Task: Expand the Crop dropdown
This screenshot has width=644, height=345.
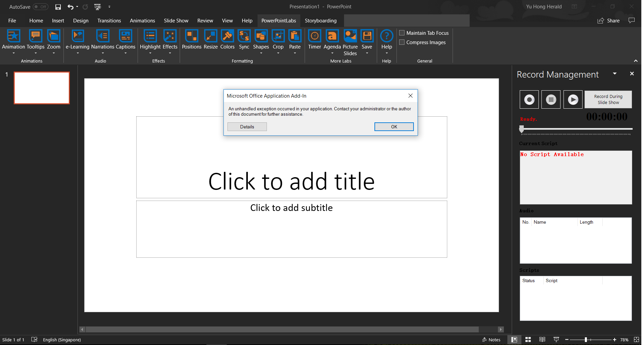Action: coord(278,53)
